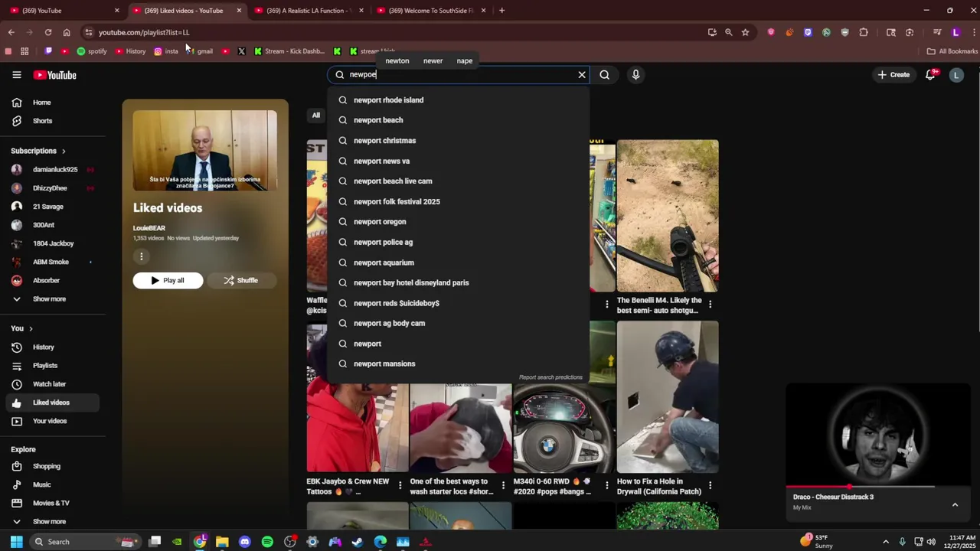Open playlist three-dot options menu

(x=141, y=256)
